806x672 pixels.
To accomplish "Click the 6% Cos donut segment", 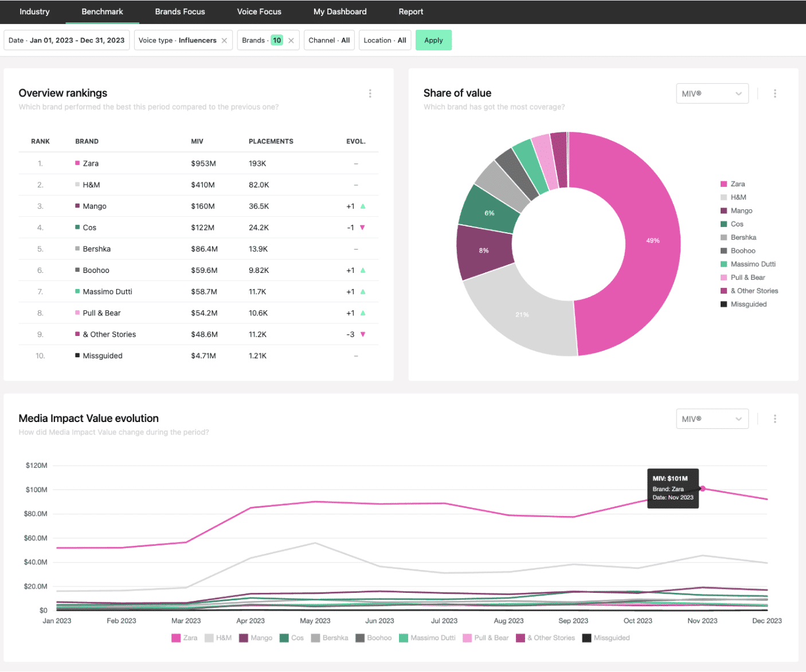I will (489, 213).
